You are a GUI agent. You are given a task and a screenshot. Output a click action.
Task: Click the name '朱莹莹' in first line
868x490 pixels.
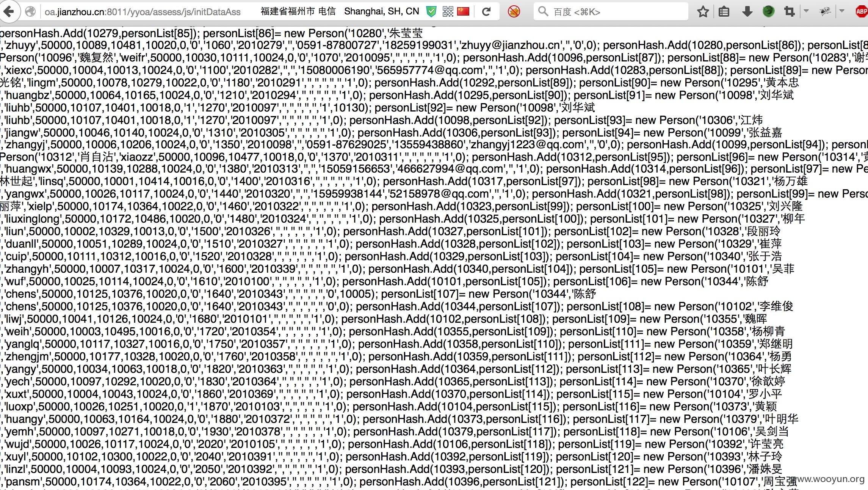point(406,33)
